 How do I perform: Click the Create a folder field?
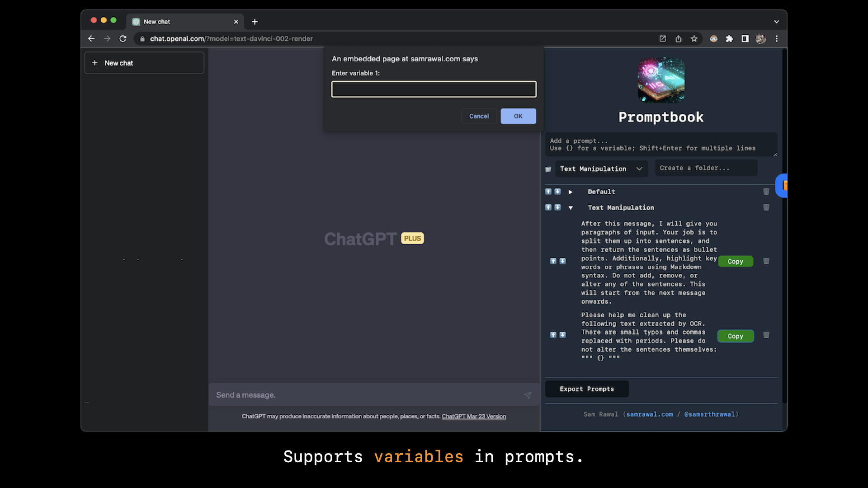pos(706,168)
